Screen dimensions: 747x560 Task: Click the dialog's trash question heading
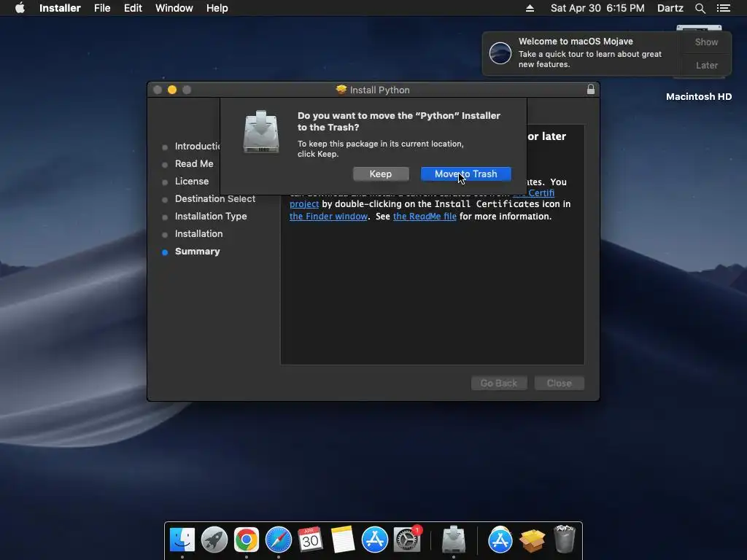point(399,122)
